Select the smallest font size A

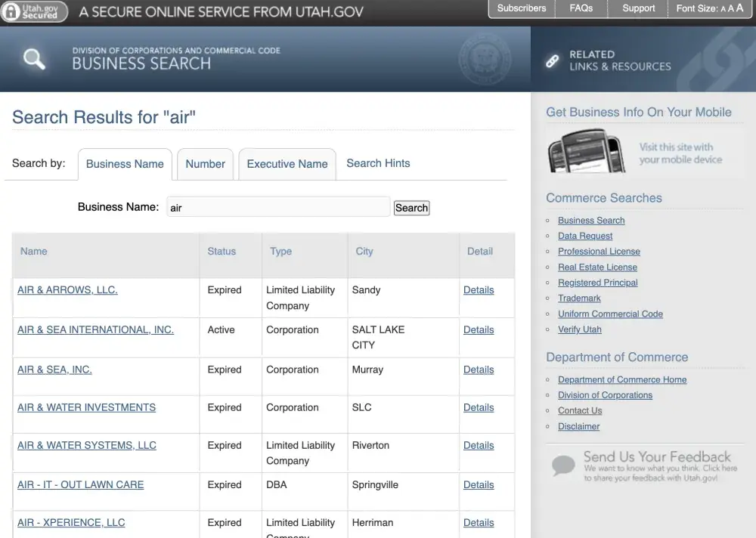(723, 9)
